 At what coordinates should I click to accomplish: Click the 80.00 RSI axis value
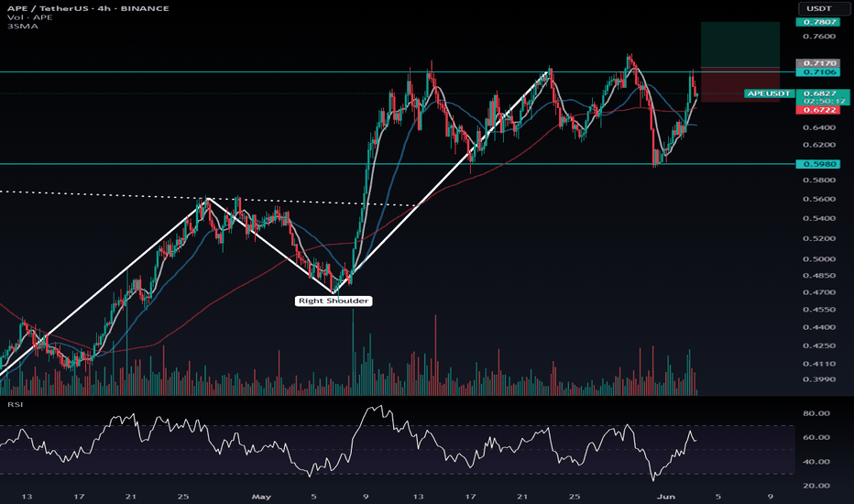816,413
